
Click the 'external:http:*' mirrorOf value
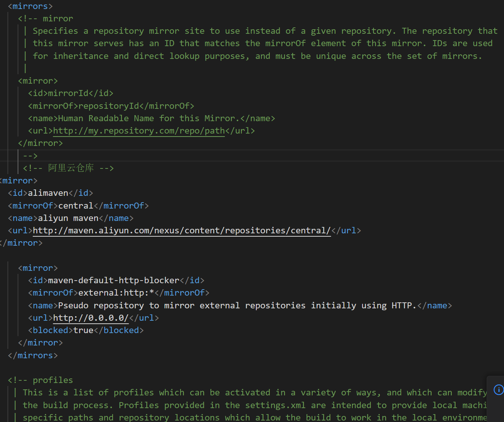[116, 293]
